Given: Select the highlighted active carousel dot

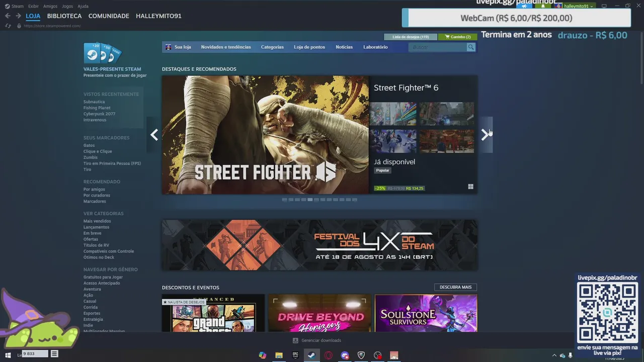Looking at the screenshot, I should pos(310,200).
